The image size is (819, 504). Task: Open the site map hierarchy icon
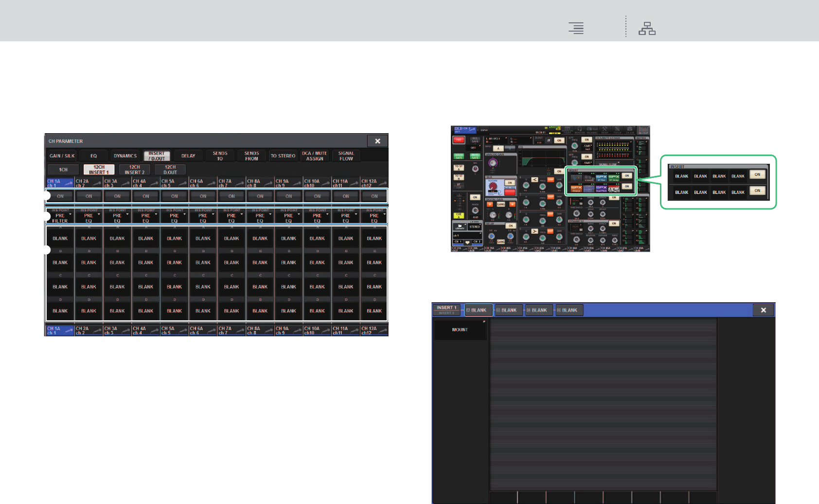tap(647, 29)
